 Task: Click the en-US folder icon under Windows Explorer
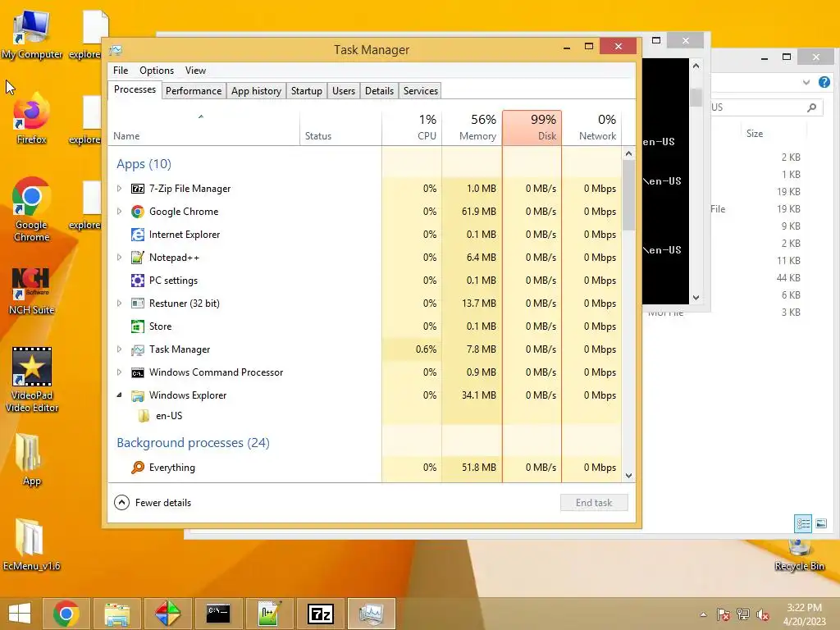click(144, 416)
